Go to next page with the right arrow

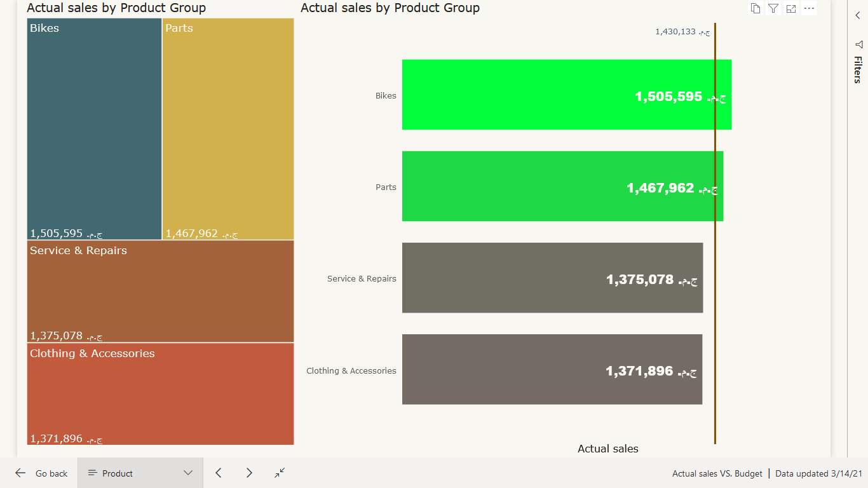249,473
